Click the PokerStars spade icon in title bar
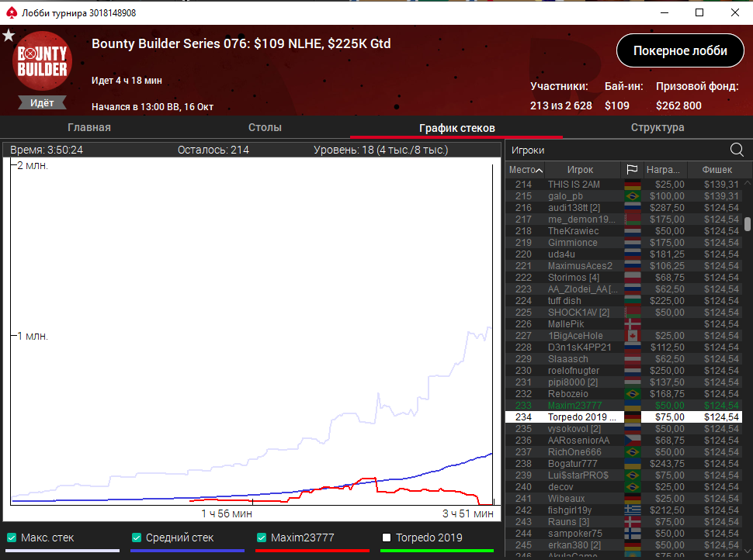 pos(12,13)
